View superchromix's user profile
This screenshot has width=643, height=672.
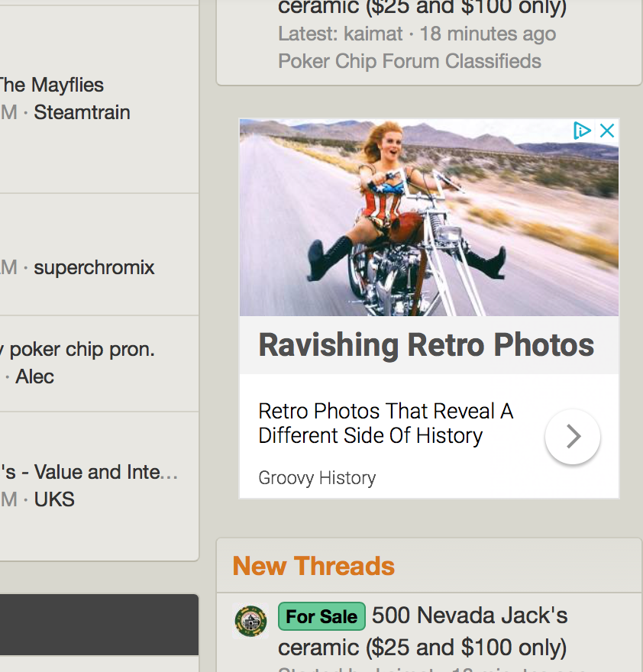(94, 267)
